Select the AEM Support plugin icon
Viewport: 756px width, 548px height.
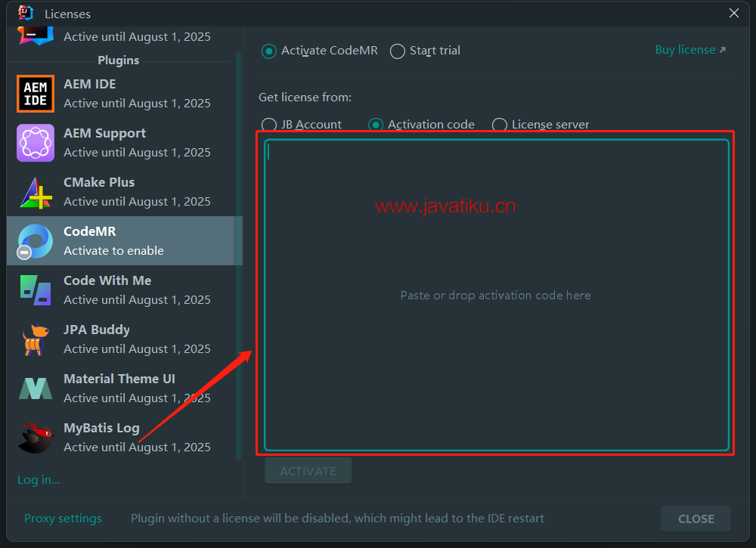36,143
